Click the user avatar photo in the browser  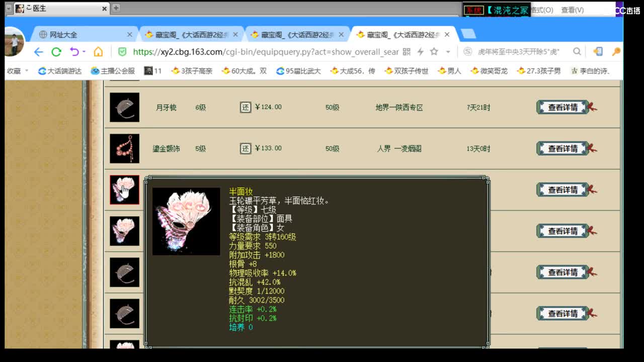point(14,42)
